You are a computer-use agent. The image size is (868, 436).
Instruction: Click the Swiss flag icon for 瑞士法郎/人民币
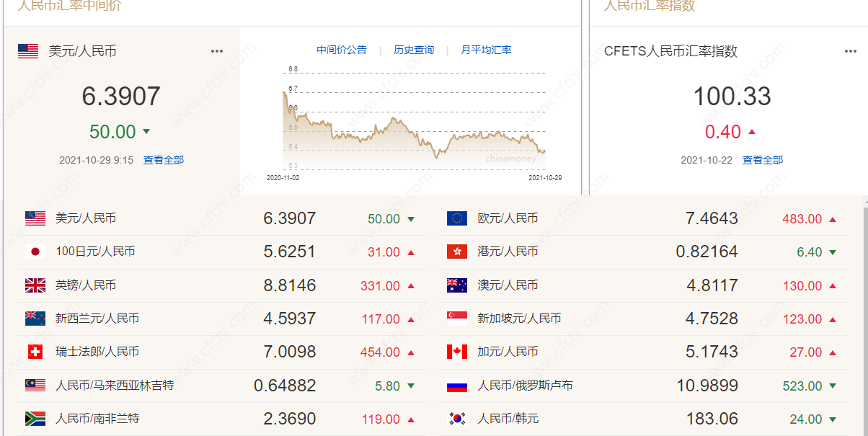click(x=35, y=352)
